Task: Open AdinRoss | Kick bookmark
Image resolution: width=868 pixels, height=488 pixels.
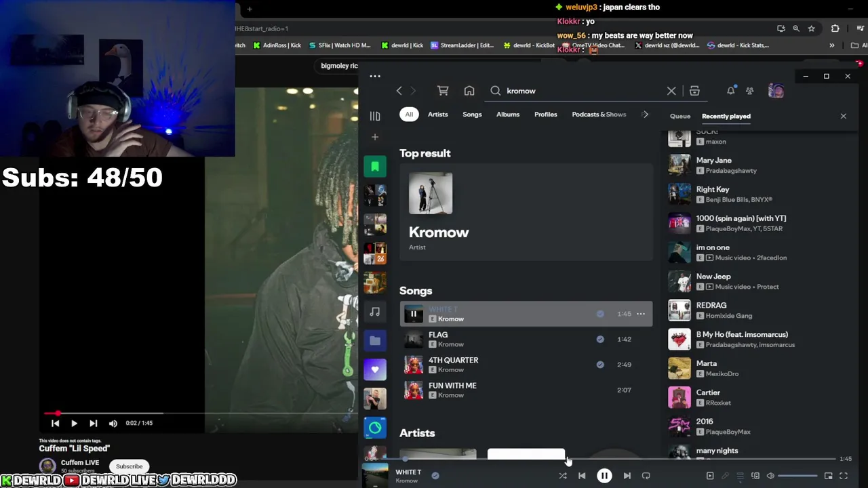Action: point(277,45)
